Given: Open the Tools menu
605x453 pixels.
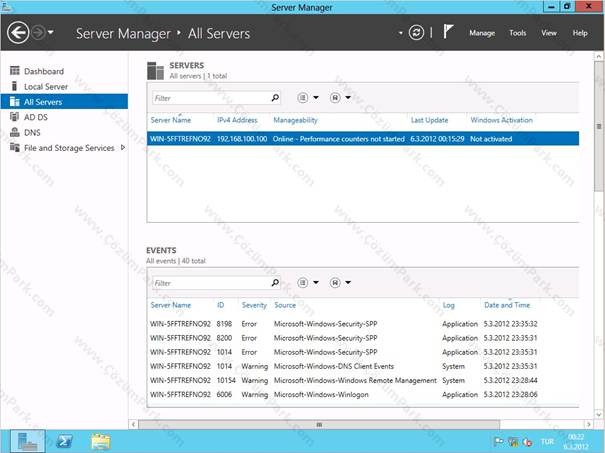Looking at the screenshot, I should (517, 33).
